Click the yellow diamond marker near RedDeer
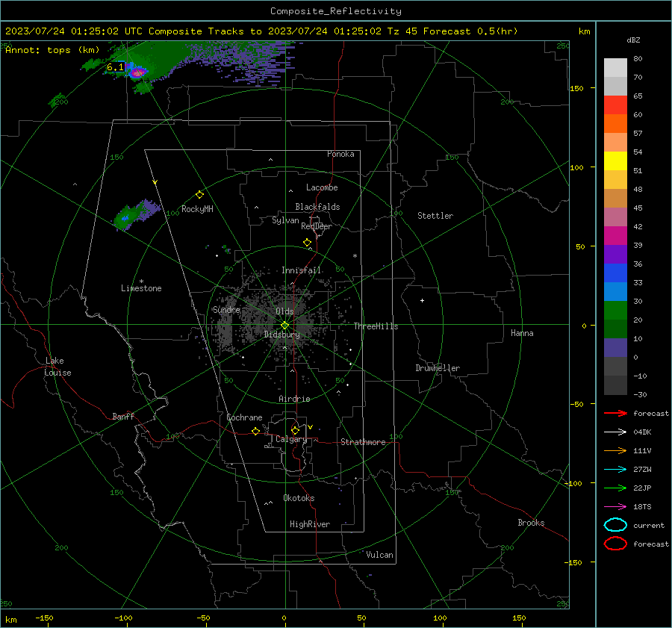Image resolution: width=672 pixels, height=628 pixels. tap(307, 242)
